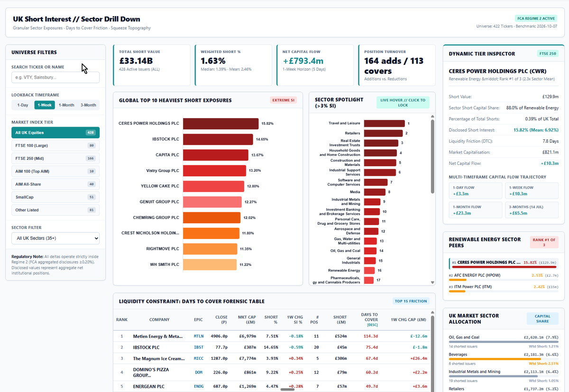The image size is (569, 392).
Task: Click the WH SMITH PLC chart bar
Action: click(x=210, y=264)
